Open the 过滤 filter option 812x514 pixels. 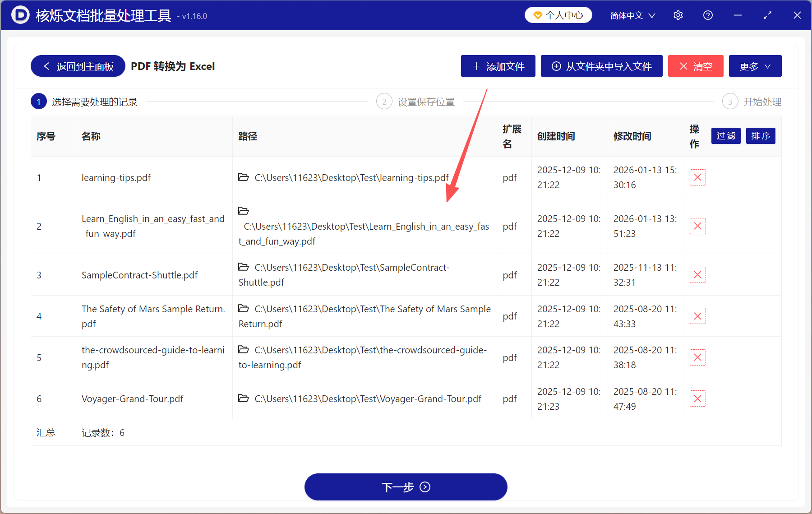pos(725,136)
